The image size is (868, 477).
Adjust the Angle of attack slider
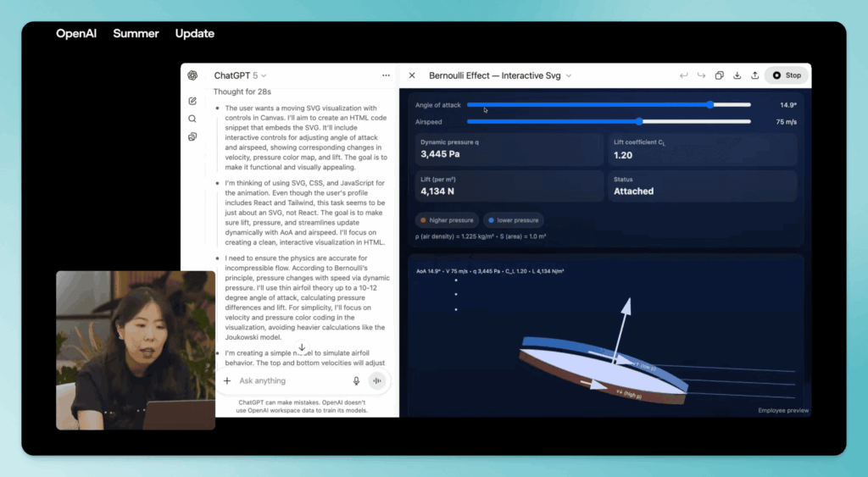[x=609, y=104]
